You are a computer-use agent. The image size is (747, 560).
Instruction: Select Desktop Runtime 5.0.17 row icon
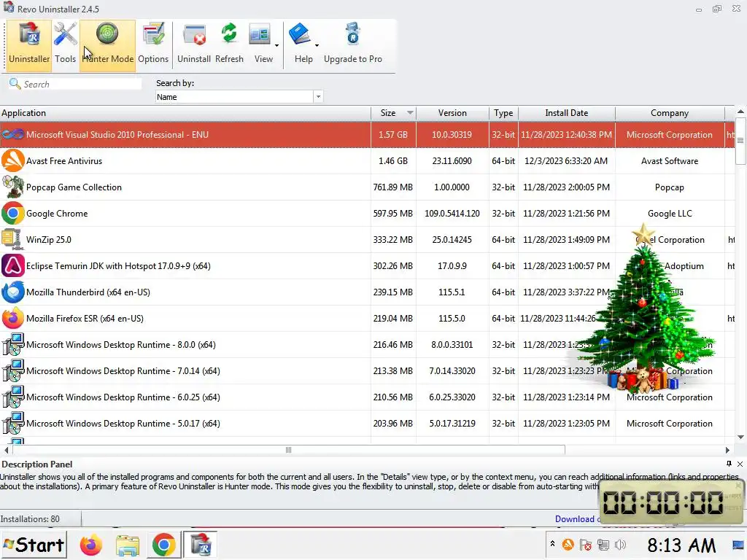click(x=13, y=423)
